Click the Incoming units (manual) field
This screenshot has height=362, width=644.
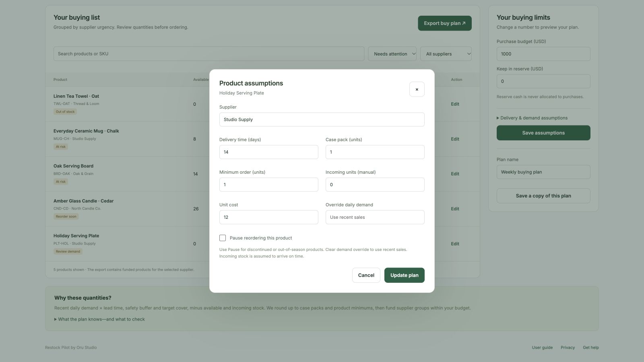(375, 185)
